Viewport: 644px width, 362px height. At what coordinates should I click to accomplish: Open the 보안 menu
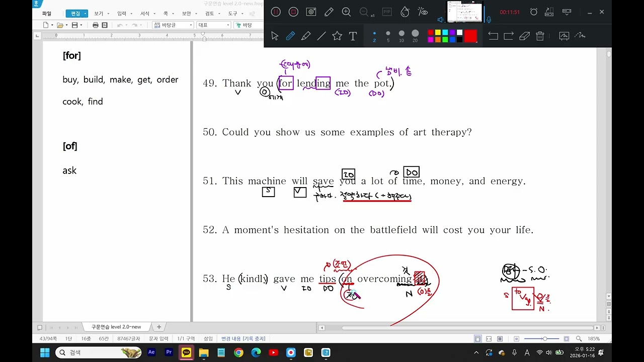[186, 14]
